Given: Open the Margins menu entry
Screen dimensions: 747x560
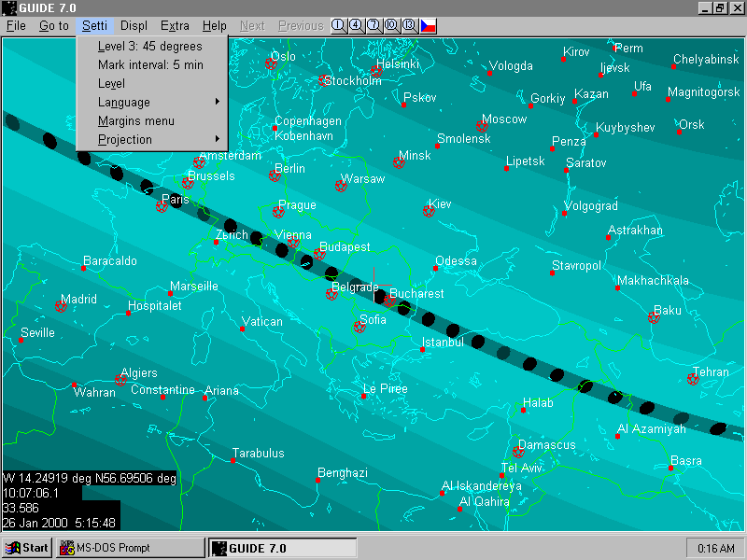Looking at the screenshot, I should [136, 120].
